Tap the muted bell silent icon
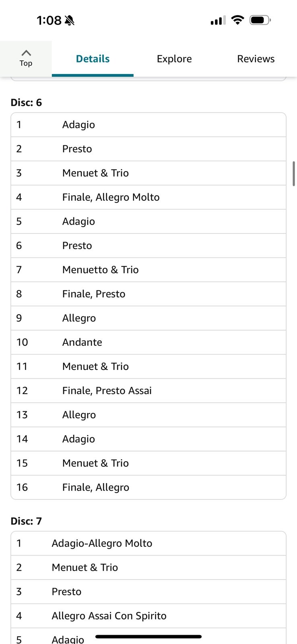Screen dimensions: 297x644 pos(70,20)
